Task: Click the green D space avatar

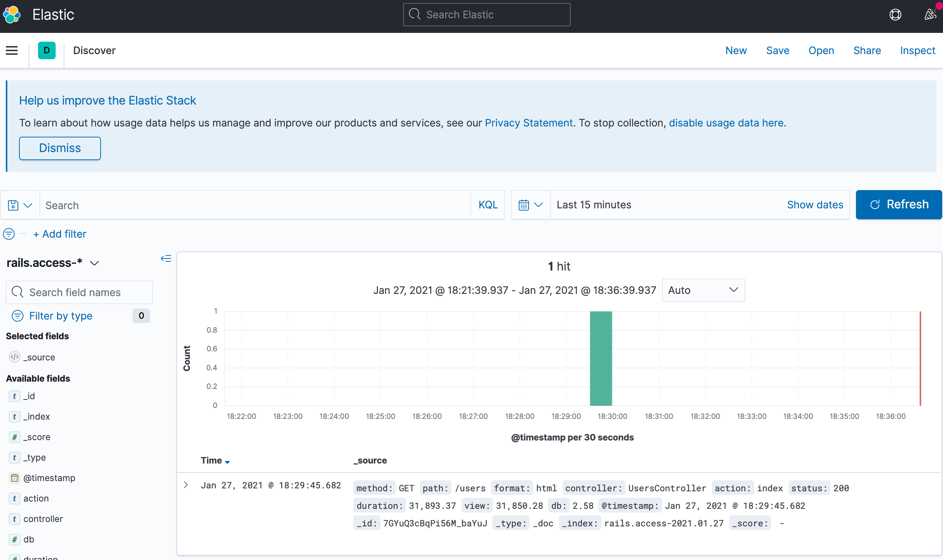Action: 46,50
